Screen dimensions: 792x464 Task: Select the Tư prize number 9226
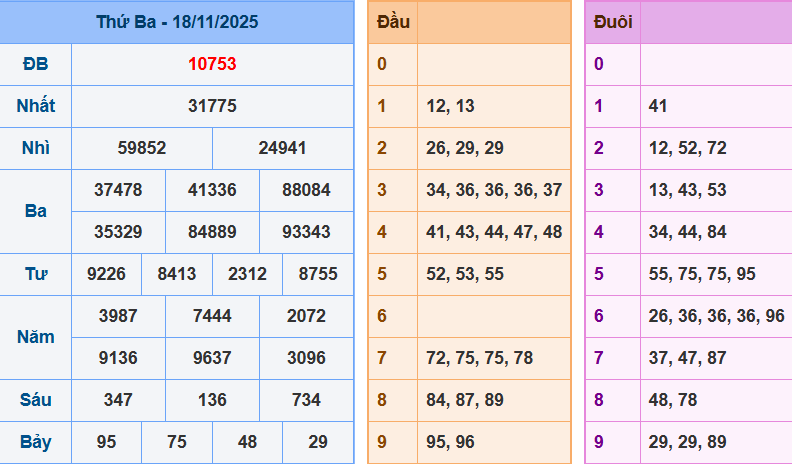click(x=106, y=274)
